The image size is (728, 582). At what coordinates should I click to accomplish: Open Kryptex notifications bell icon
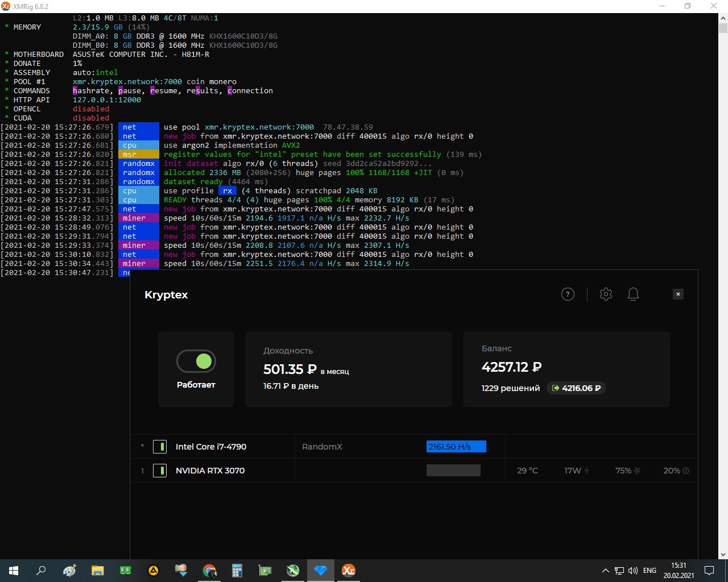[633, 294]
